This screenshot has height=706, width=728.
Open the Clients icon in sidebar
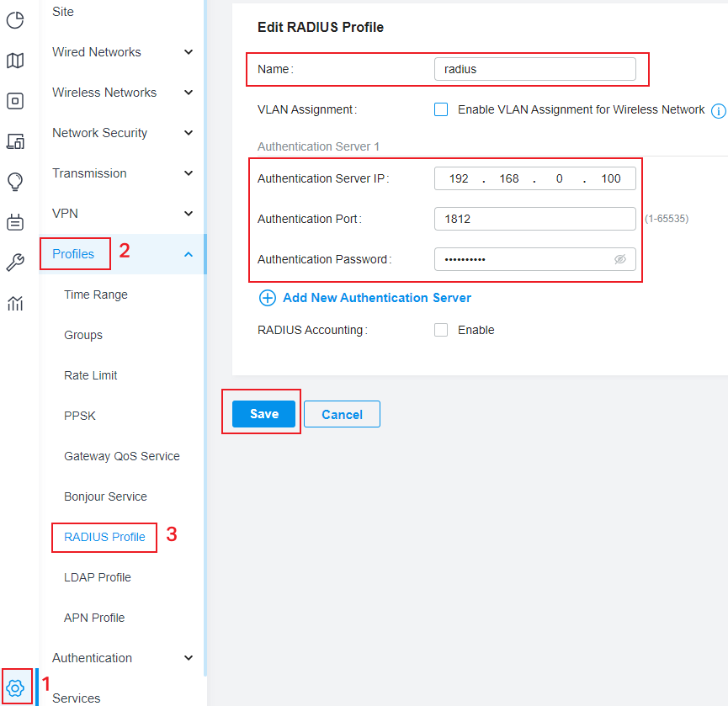[x=15, y=141]
